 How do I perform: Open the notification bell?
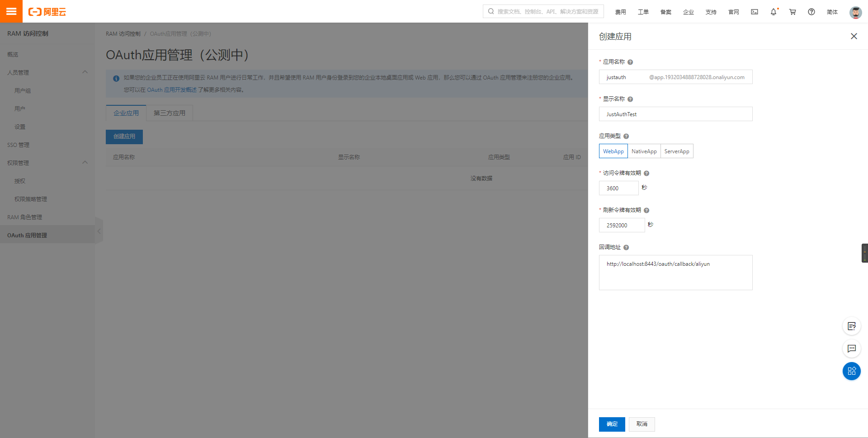point(774,12)
